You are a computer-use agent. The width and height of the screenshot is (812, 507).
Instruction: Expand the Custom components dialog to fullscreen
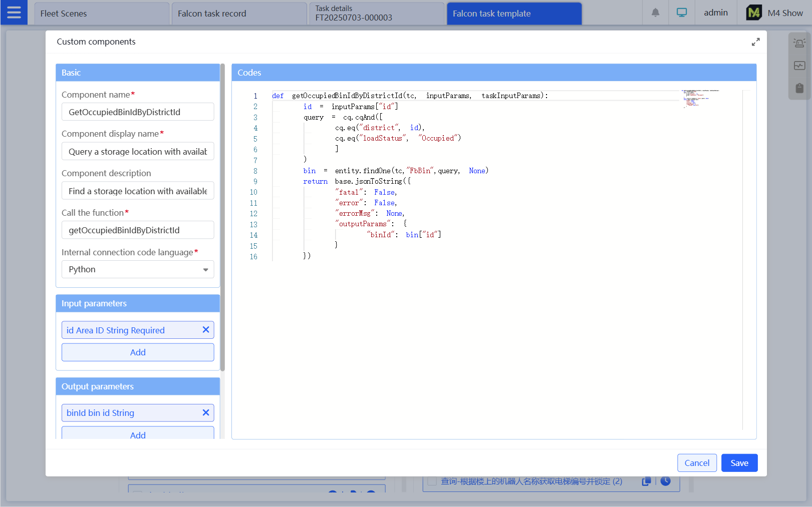coord(755,42)
